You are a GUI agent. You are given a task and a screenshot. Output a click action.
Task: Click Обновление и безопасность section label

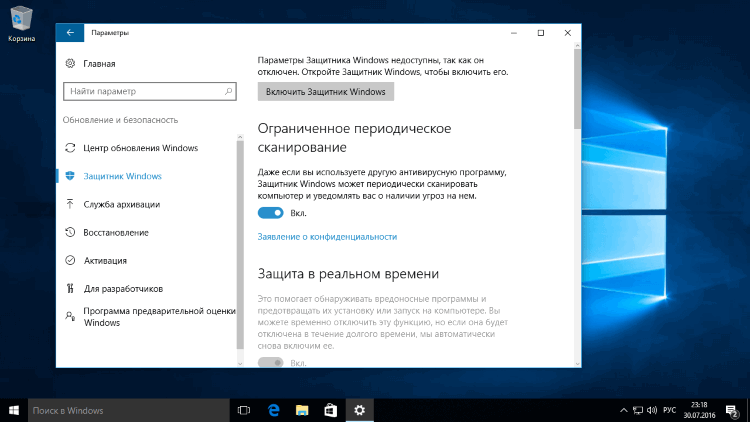[120, 120]
